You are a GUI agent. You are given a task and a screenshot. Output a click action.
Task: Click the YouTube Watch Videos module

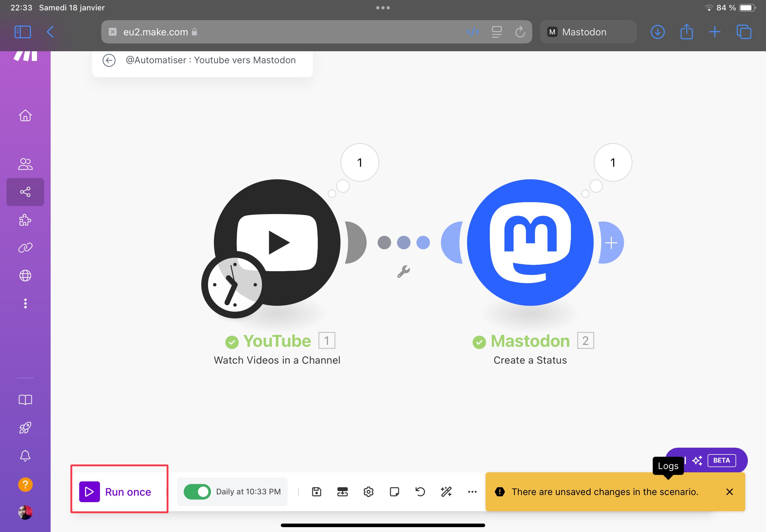277,242
